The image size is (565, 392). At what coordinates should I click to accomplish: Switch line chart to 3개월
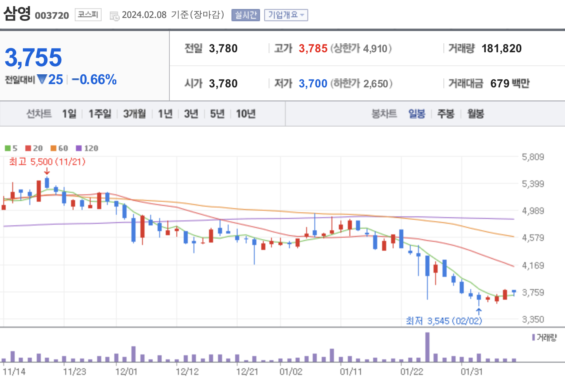(134, 114)
